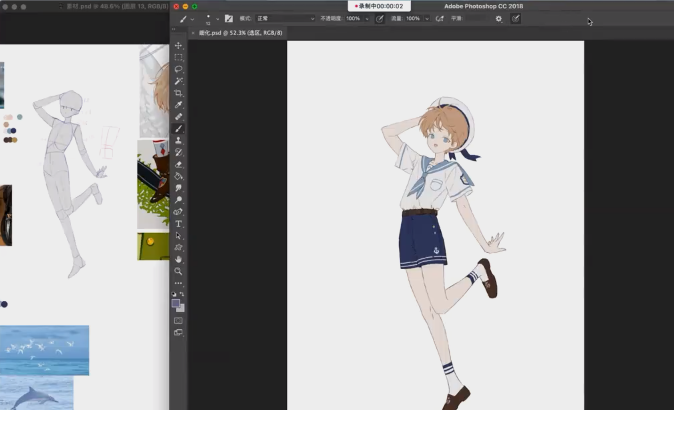Toggle pressure for brush size

(516, 18)
